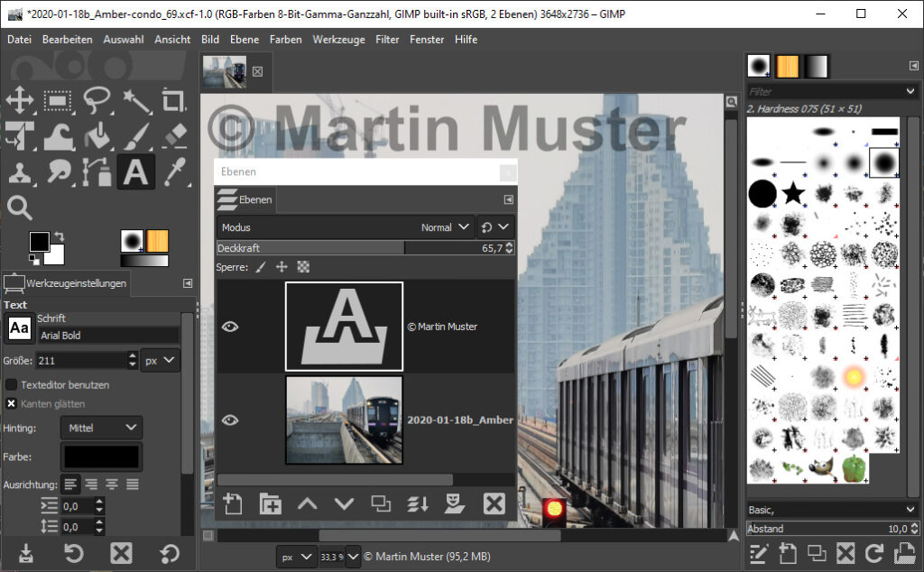Select the Color Picker eyedropper tool
Image resolution: width=924 pixels, height=572 pixels.
click(174, 171)
